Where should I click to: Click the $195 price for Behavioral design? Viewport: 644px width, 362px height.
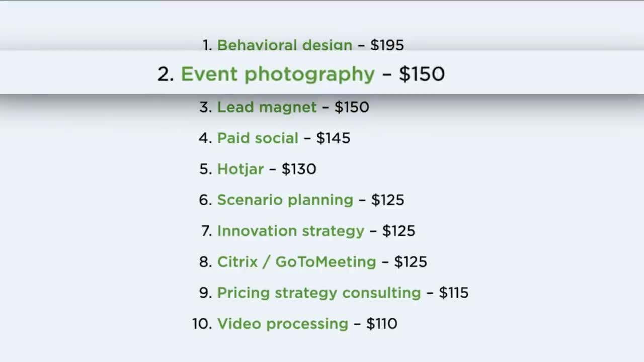coord(387,45)
